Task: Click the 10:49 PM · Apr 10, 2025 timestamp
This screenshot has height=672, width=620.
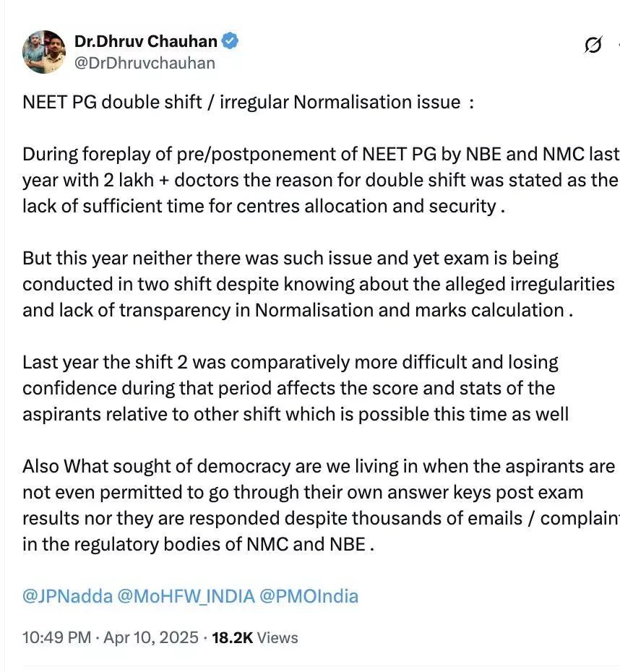Action: pyautogui.click(x=110, y=637)
